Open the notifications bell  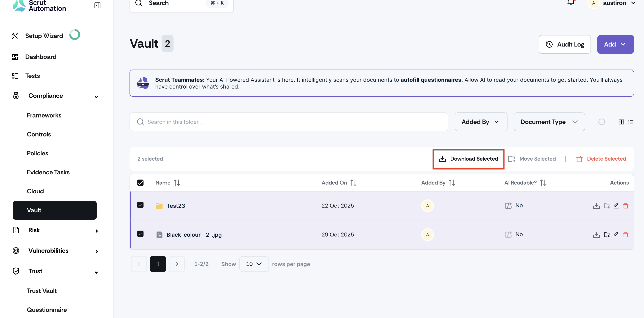point(570,3)
